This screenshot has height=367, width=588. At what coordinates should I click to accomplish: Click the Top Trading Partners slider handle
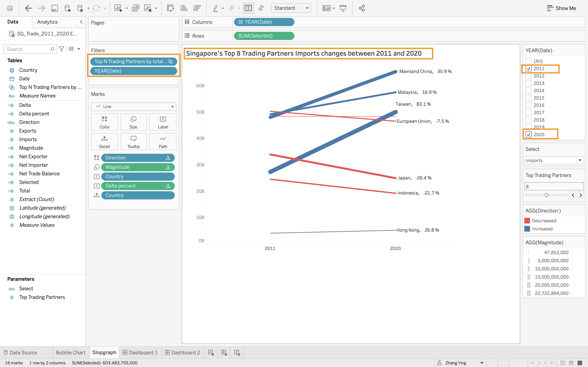546,195
